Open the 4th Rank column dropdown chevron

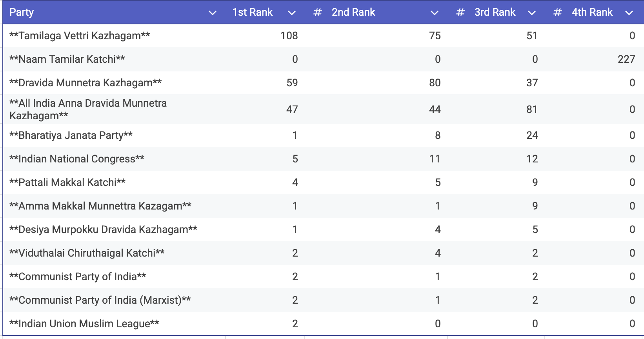click(629, 13)
